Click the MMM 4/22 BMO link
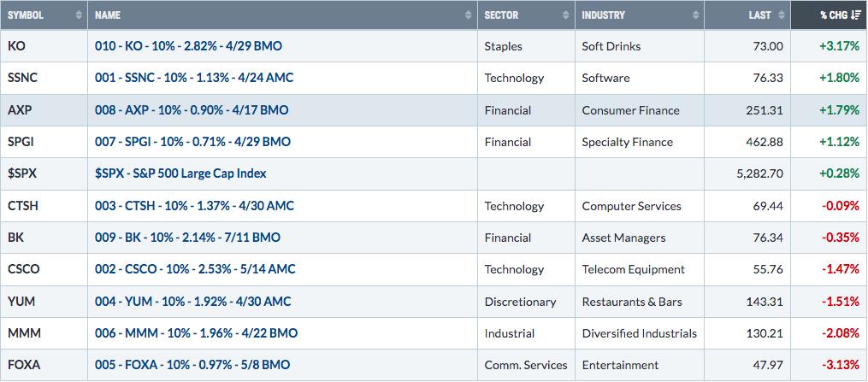Viewport: 868px width, 382px height. tap(196, 333)
